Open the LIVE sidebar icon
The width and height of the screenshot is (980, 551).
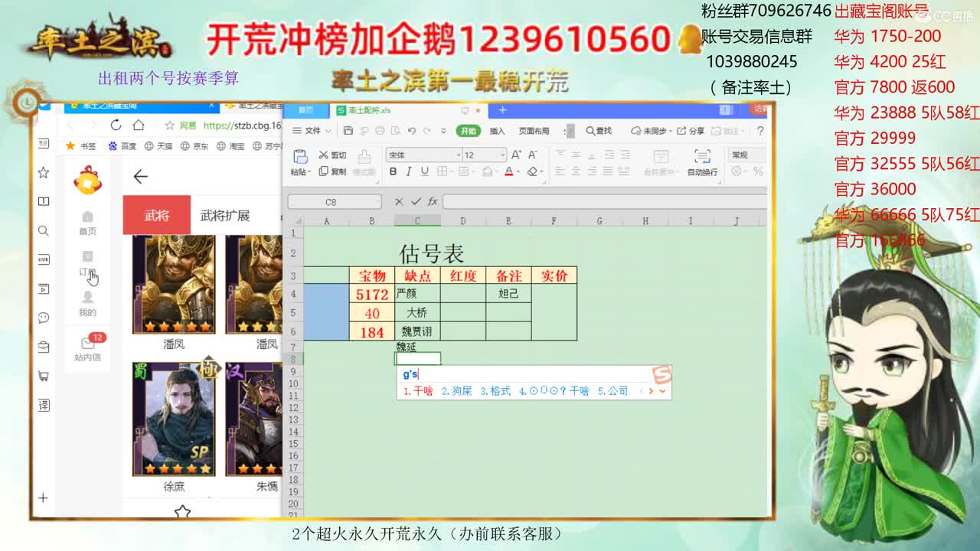pos(44,259)
